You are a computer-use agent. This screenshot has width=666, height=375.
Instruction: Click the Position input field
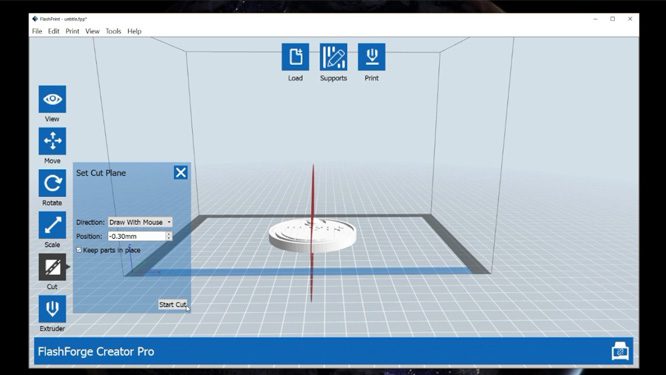click(137, 236)
